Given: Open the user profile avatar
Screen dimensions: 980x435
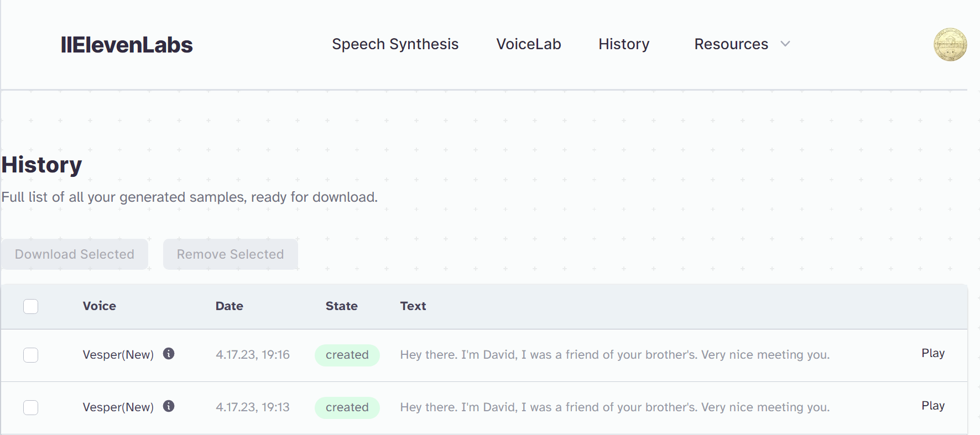Looking at the screenshot, I should click(x=950, y=44).
